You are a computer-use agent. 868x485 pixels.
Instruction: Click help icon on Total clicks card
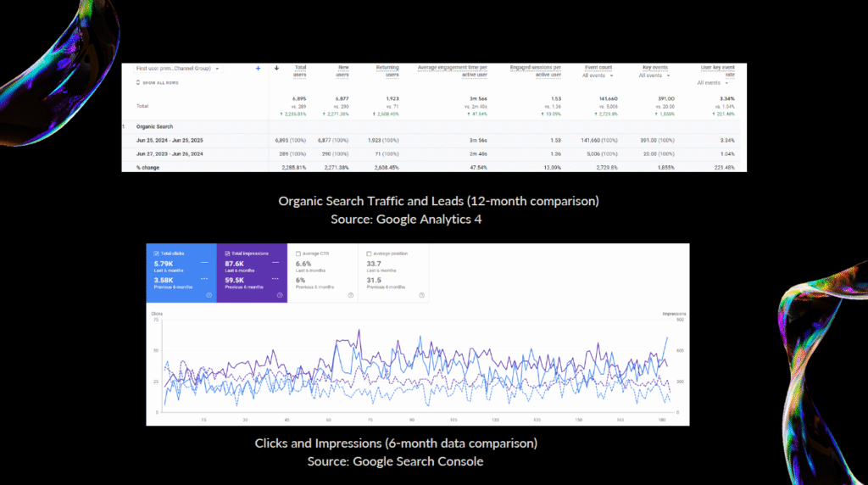click(x=209, y=295)
